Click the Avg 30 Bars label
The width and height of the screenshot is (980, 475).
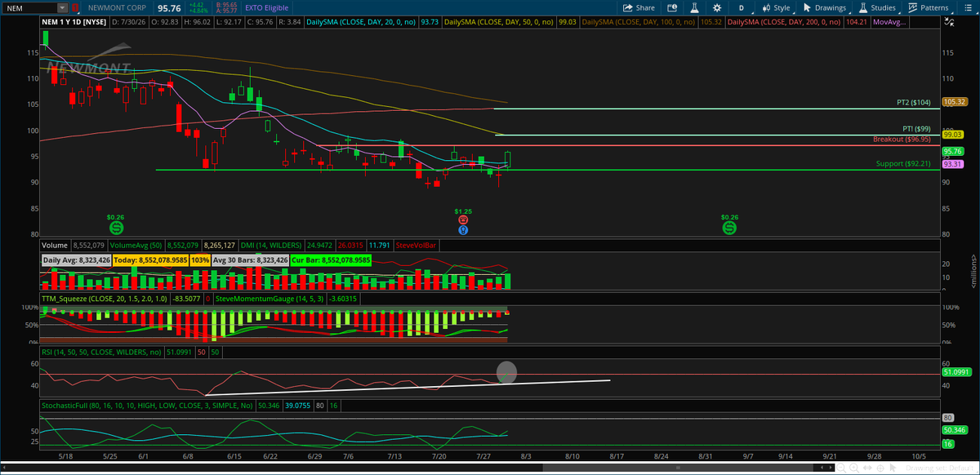coord(250,260)
